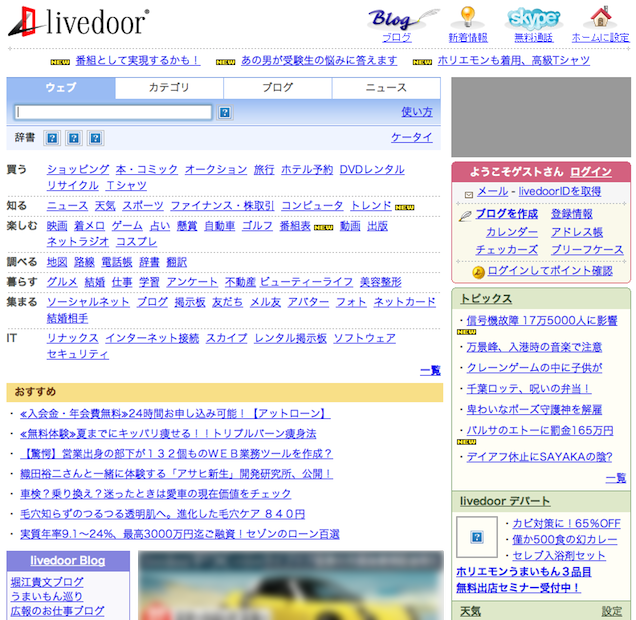Screen dimensions: 636x620
Task: Click the second placeholder icon next to 辞書
Action: [74, 138]
